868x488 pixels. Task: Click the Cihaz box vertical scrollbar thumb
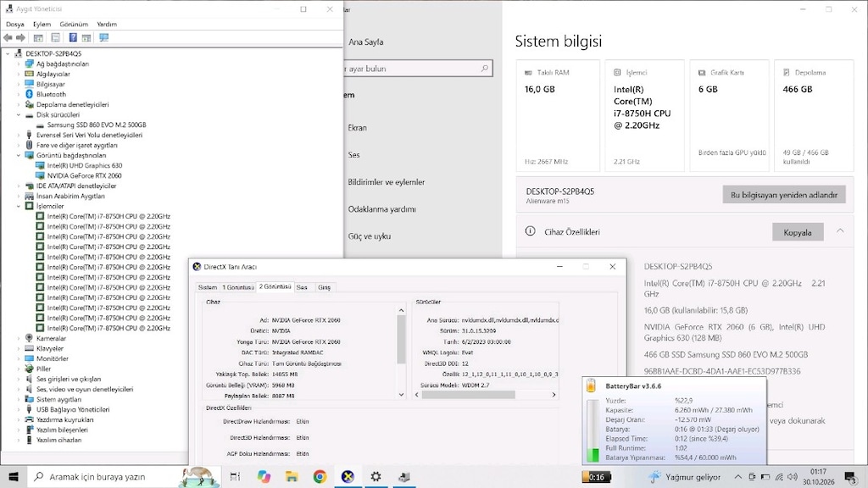point(401,339)
